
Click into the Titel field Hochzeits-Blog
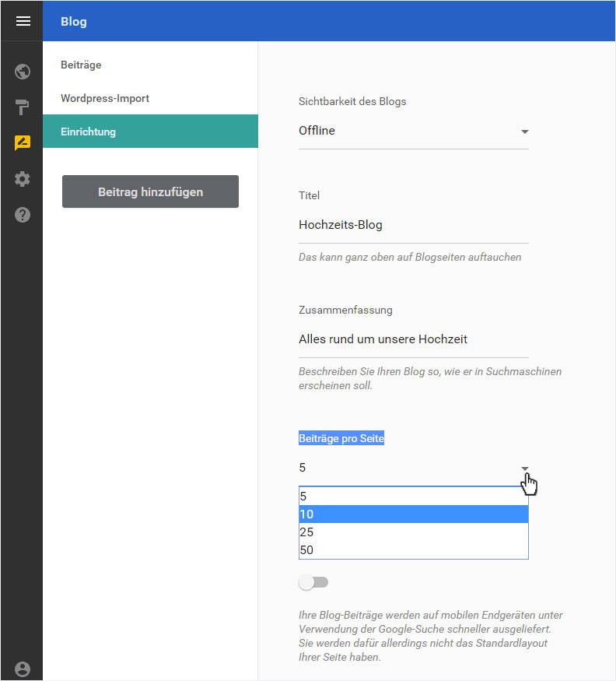click(x=413, y=225)
